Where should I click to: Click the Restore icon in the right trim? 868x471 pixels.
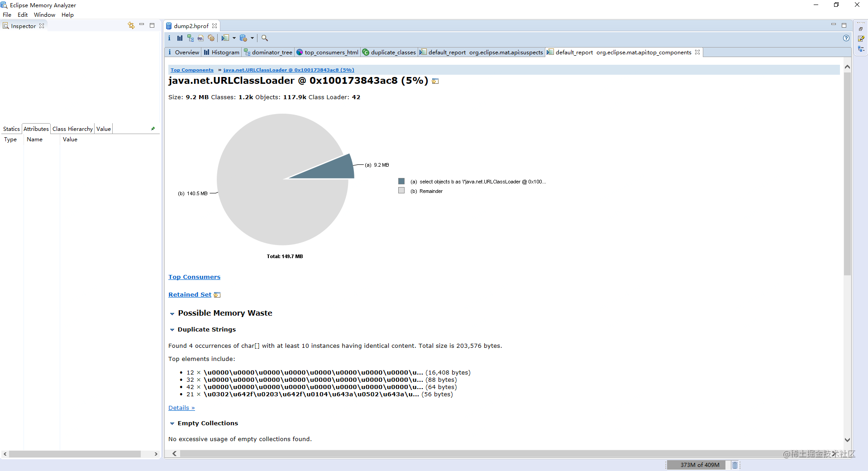861,29
